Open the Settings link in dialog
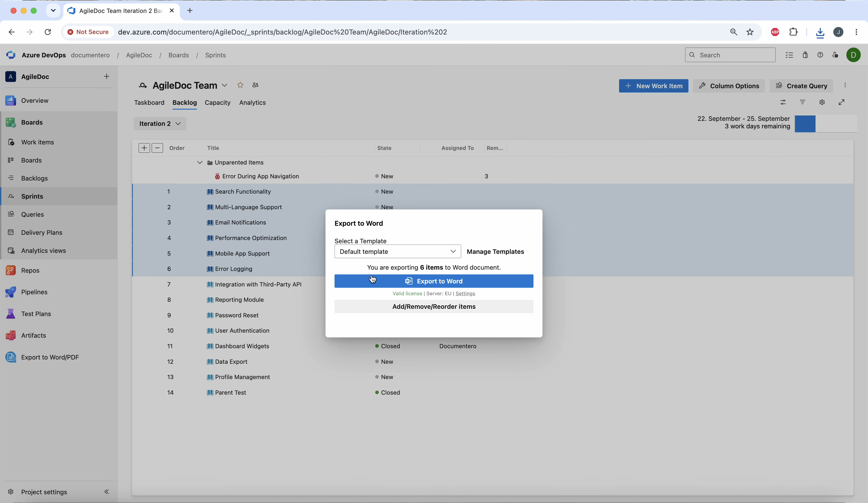The width and height of the screenshot is (868, 503). click(x=465, y=294)
